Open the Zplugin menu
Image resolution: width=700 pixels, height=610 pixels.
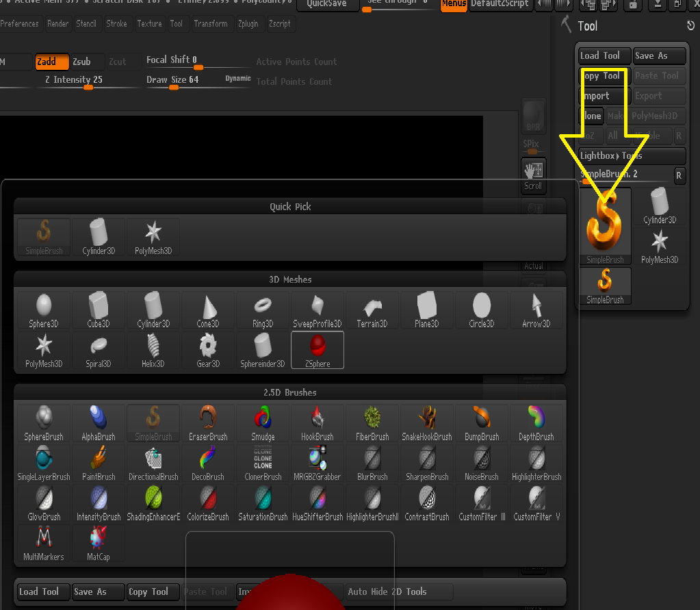[x=248, y=24]
